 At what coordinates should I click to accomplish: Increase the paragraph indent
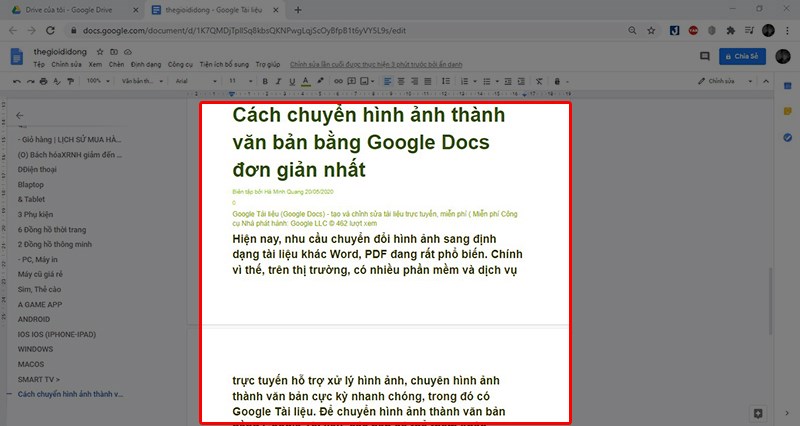click(521, 81)
